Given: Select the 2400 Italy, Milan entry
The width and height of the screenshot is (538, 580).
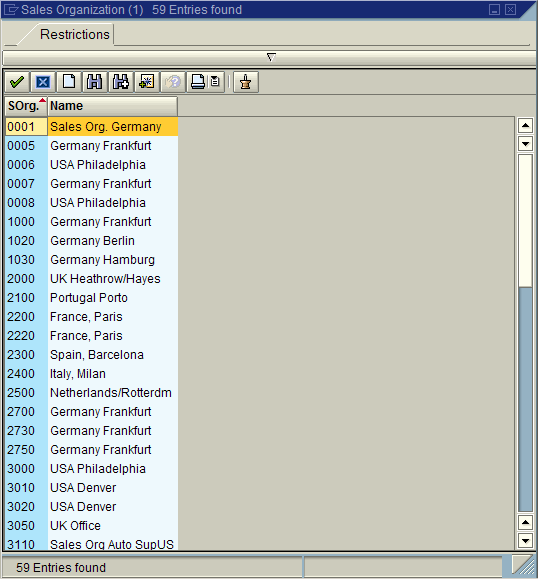Looking at the screenshot, I should (91, 374).
